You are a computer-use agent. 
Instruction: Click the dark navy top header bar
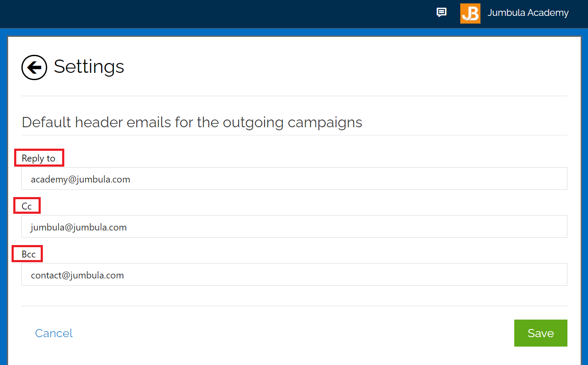[214, 13]
